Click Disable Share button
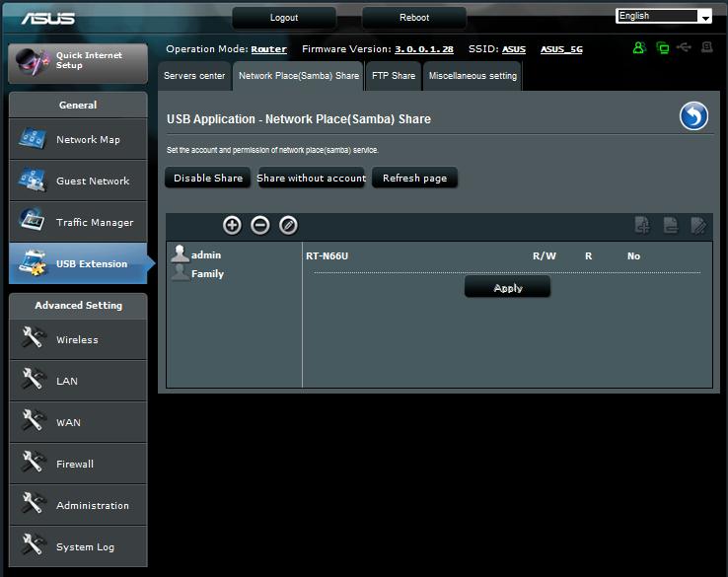This screenshot has height=577, width=728. tap(207, 178)
